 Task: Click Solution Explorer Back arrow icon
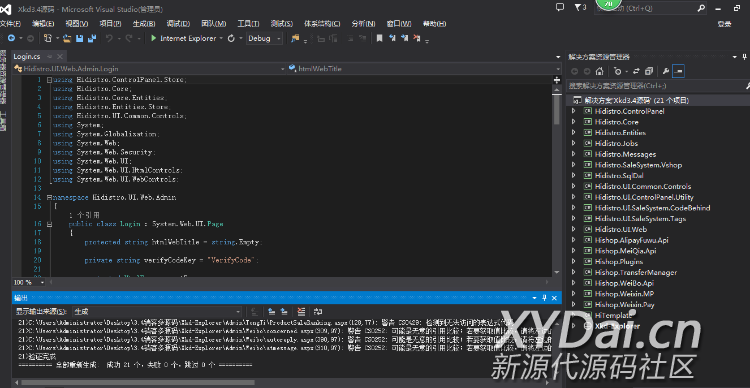pos(574,71)
